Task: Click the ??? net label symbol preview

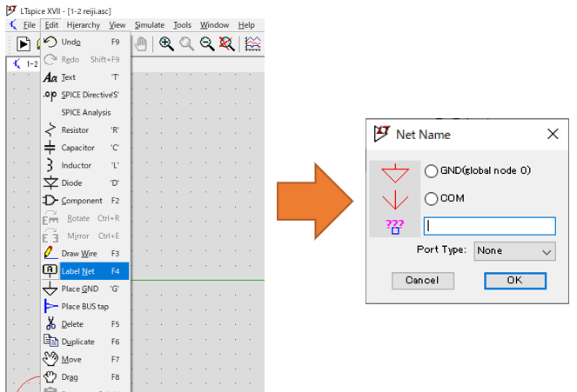Action: (395, 226)
